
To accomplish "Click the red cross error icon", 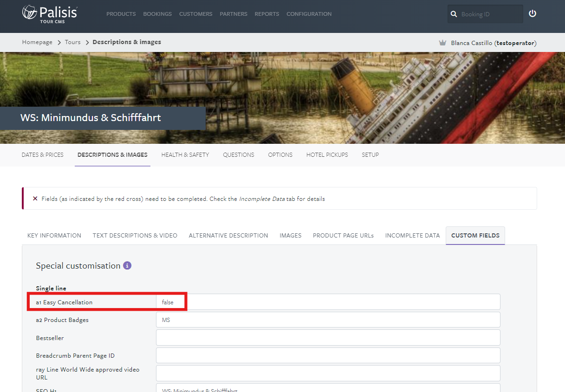I will tap(35, 199).
